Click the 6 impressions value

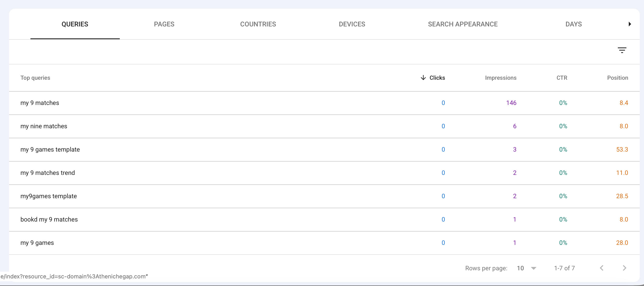(514, 126)
